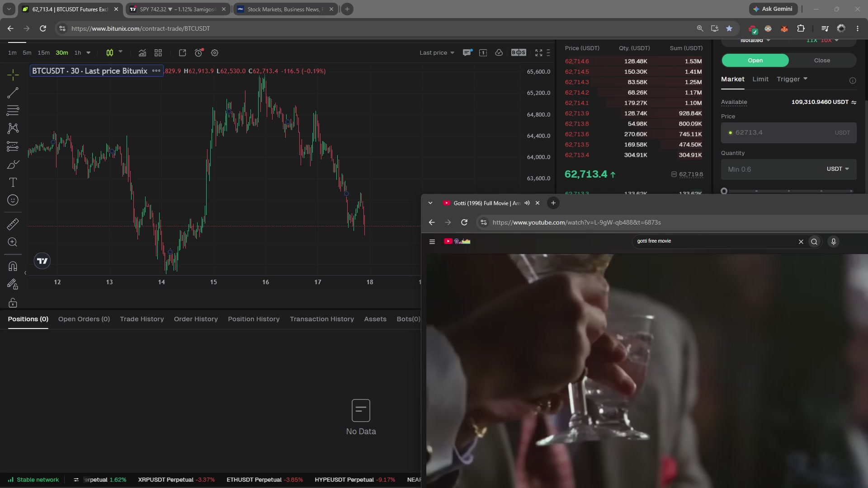Select the trend line drawing tool
Image resolution: width=868 pixels, height=488 pixels.
(x=13, y=93)
